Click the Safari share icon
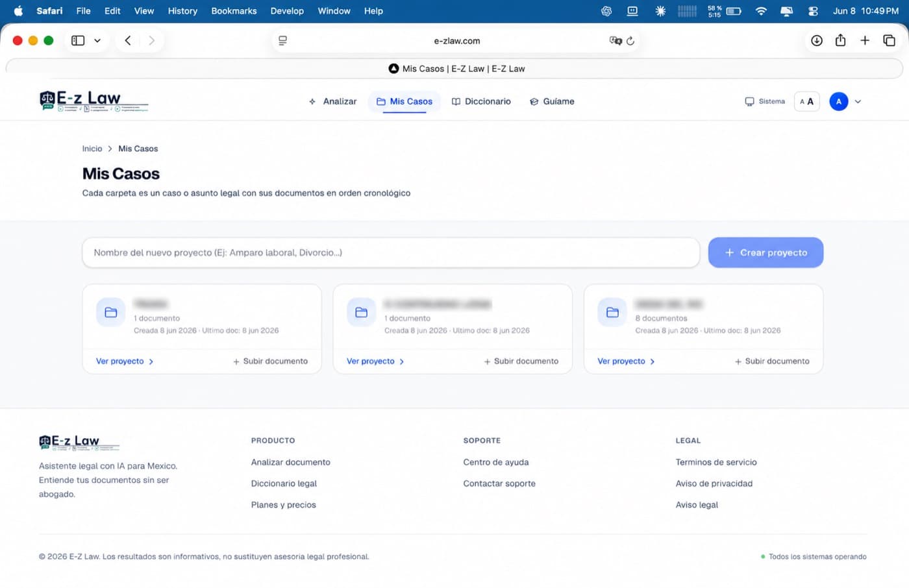909x588 pixels. pos(840,40)
